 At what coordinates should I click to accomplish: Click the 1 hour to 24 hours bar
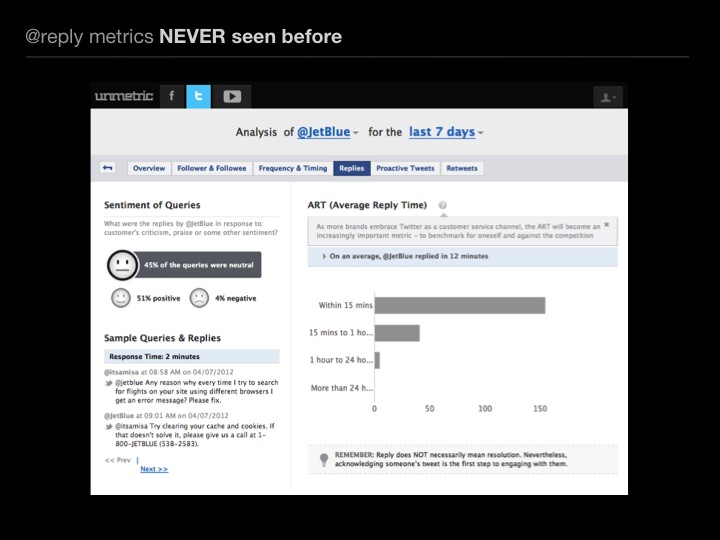377,360
